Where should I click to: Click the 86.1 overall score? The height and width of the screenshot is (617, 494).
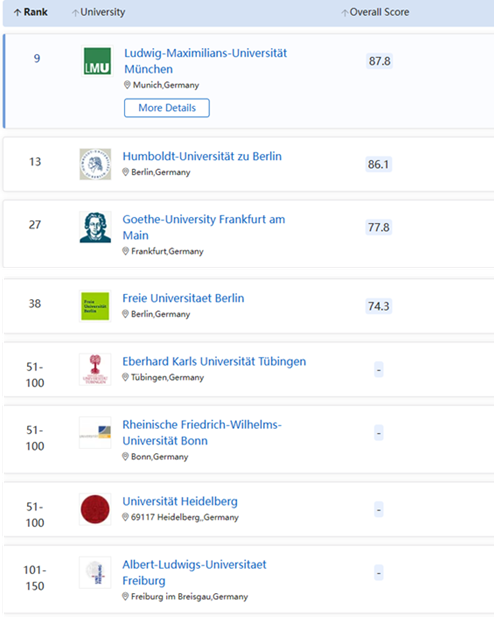pos(378,164)
